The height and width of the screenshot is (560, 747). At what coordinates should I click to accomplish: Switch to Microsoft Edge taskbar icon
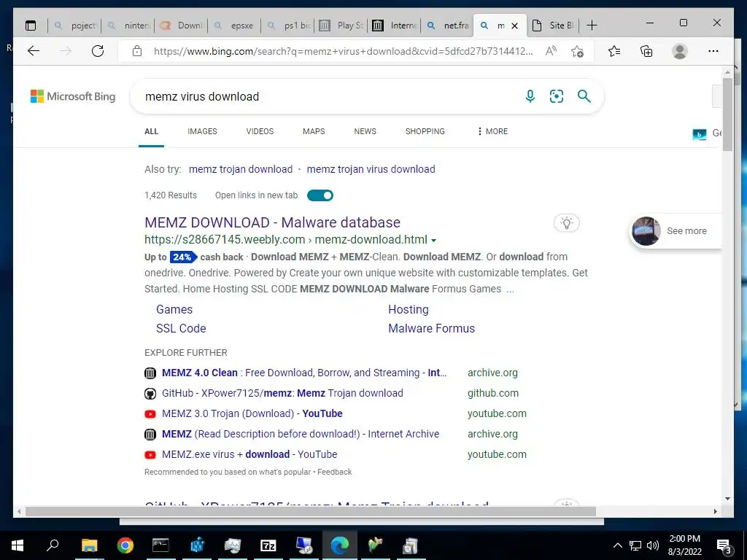340,545
